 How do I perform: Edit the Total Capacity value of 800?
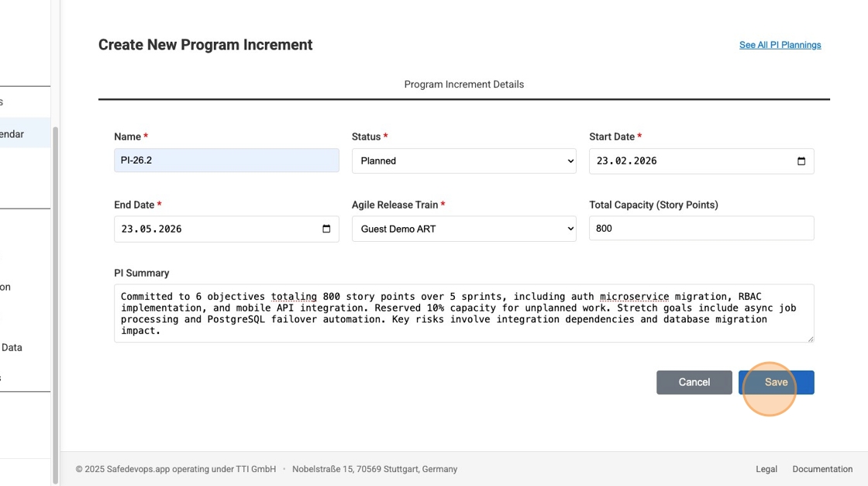click(x=701, y=228)
